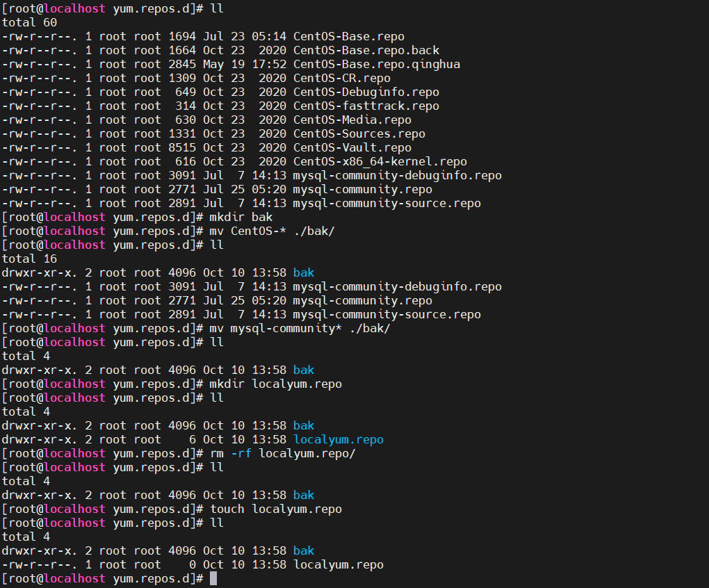The height and width of the screenshot is (588, 709).
Task: Click file size value 2845
Action: (182, 64)
